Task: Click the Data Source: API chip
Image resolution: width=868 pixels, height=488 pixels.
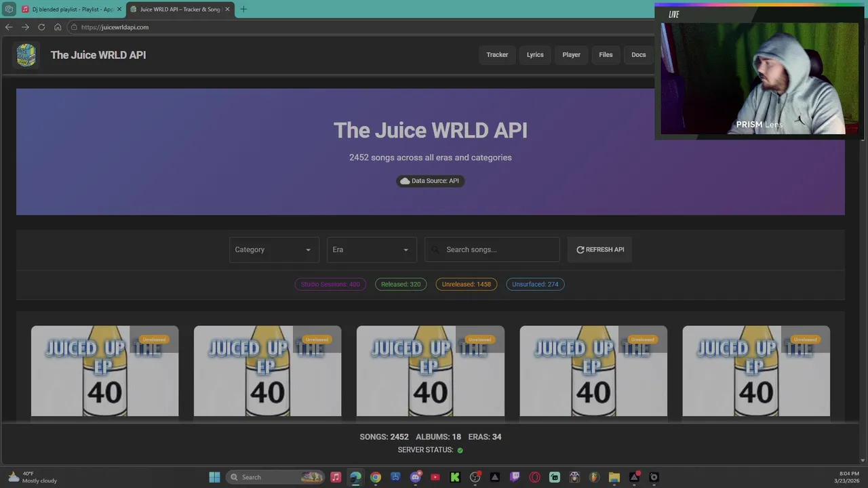Action: (430, 181)
